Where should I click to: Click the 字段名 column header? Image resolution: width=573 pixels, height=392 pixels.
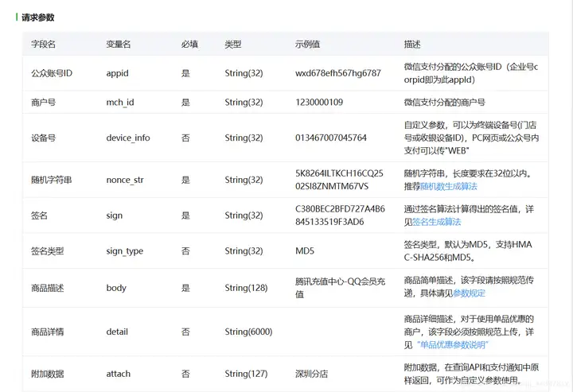coord(43,45)
